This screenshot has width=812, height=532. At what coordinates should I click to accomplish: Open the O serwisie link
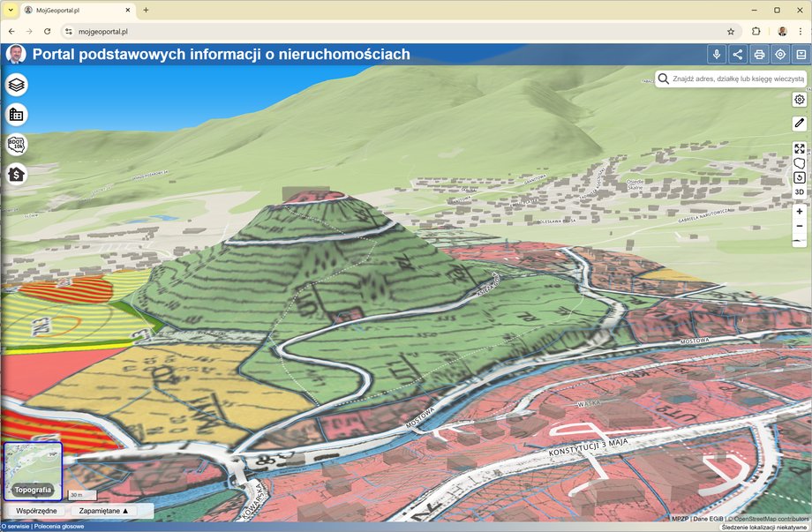(x=16, y=527)
